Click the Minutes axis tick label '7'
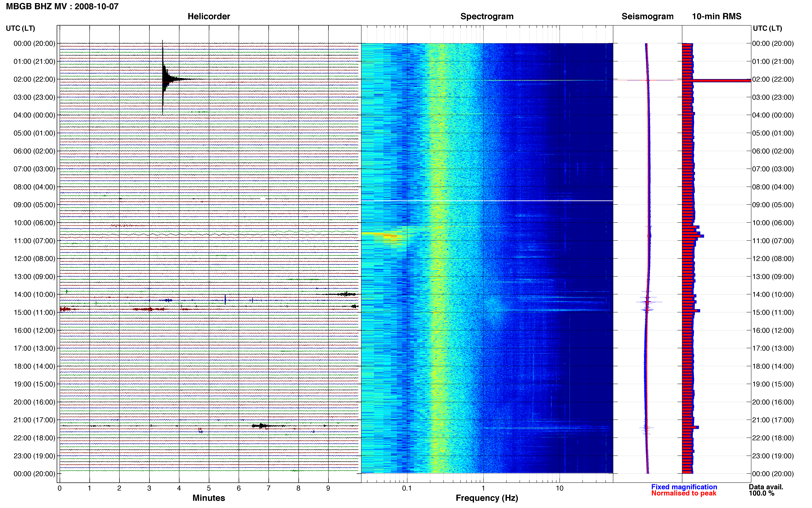The image size is (812, 508). 269,488
